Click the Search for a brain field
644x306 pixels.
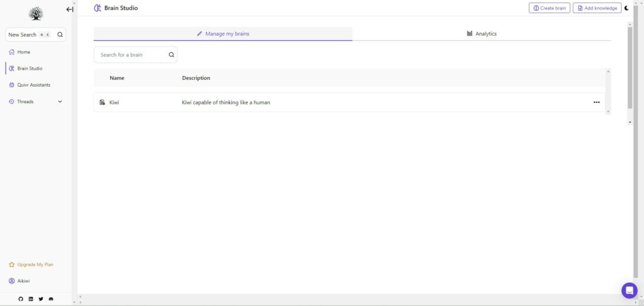[x=132, y=55]
